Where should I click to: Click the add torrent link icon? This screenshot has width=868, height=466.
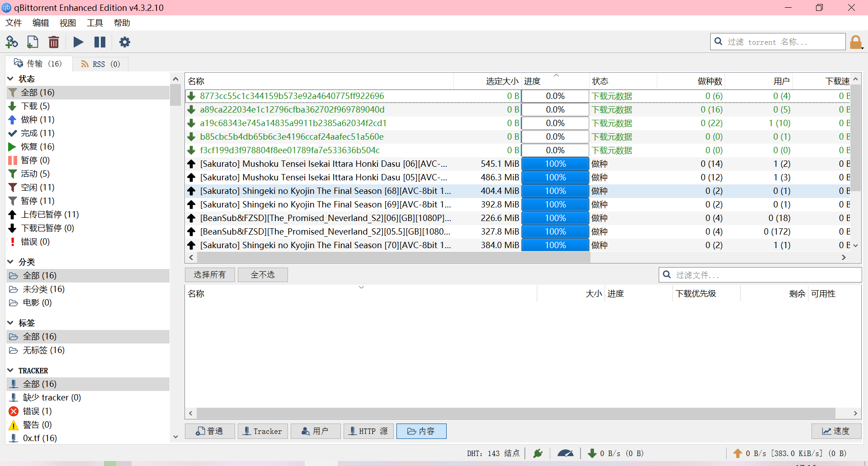coord(12,42)
